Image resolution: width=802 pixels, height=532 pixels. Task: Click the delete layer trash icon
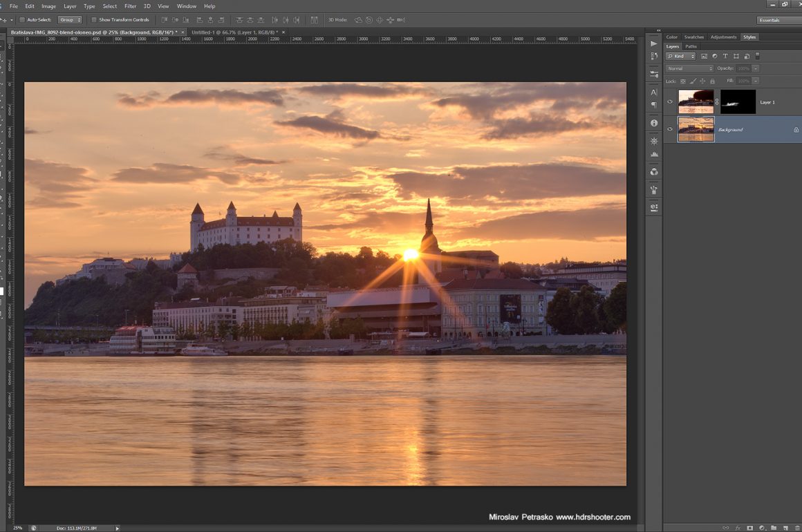[796, 528]
